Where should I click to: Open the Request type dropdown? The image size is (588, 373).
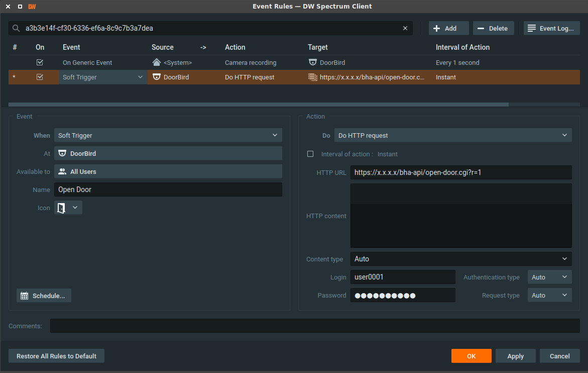point(549,295)
